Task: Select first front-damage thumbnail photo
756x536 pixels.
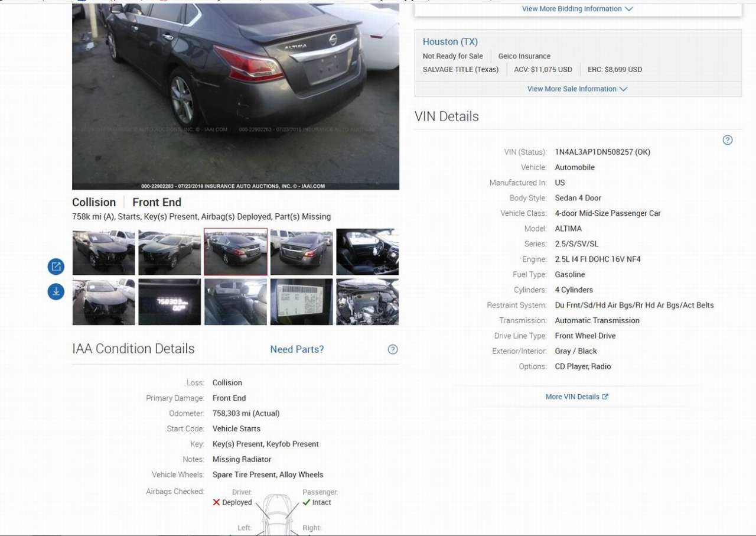Action: pos(104,252)
